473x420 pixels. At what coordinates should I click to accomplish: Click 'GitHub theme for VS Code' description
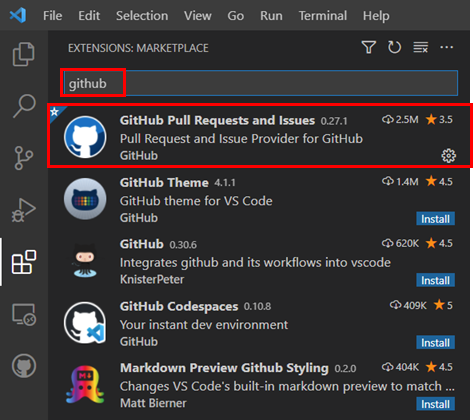coord(196,201)
